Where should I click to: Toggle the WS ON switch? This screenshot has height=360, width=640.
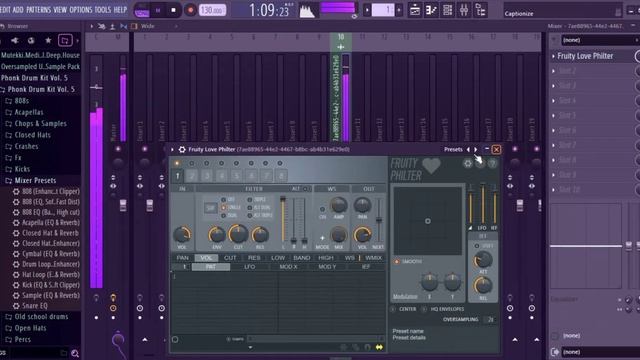pos(322,209)
